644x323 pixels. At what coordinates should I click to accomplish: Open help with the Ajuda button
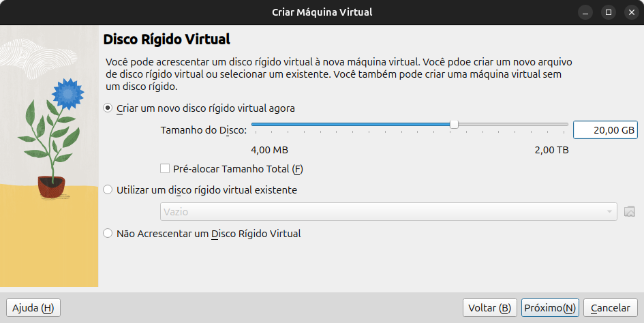[33, 308]
